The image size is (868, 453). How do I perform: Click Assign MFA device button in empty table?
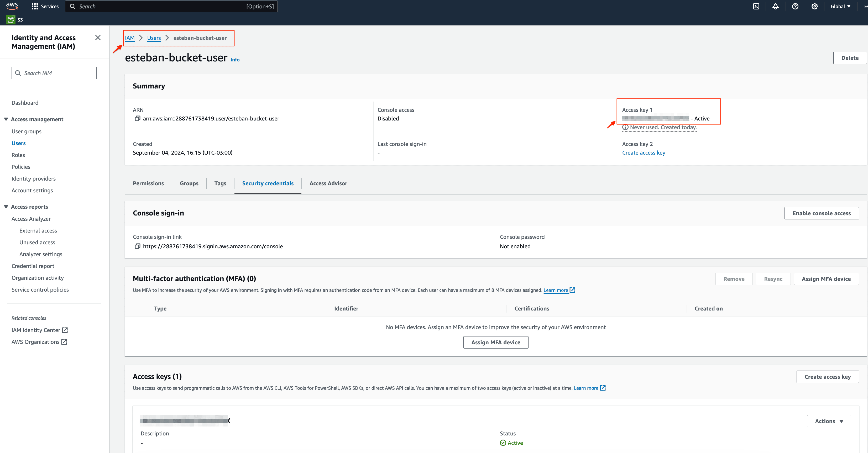[x=495, y=342]
